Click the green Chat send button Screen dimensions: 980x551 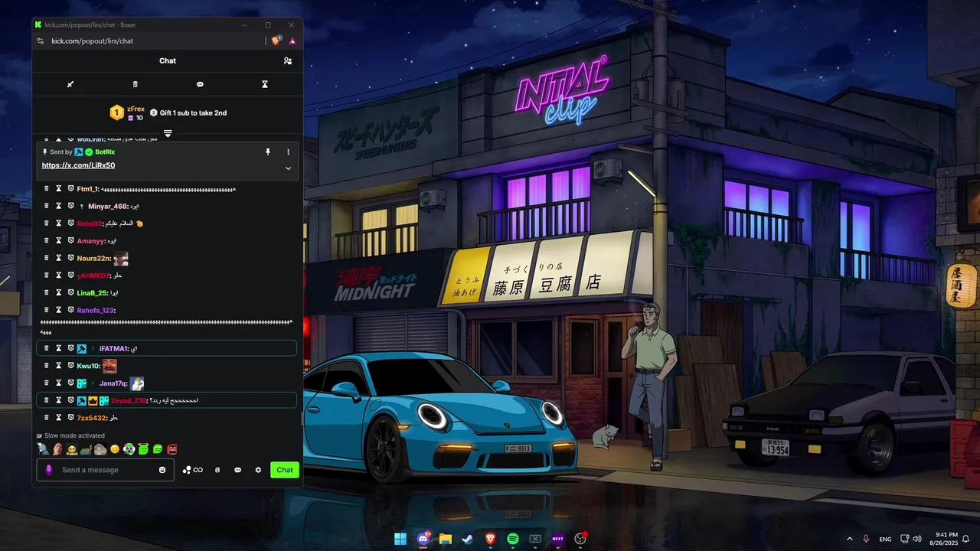(285, 470)
